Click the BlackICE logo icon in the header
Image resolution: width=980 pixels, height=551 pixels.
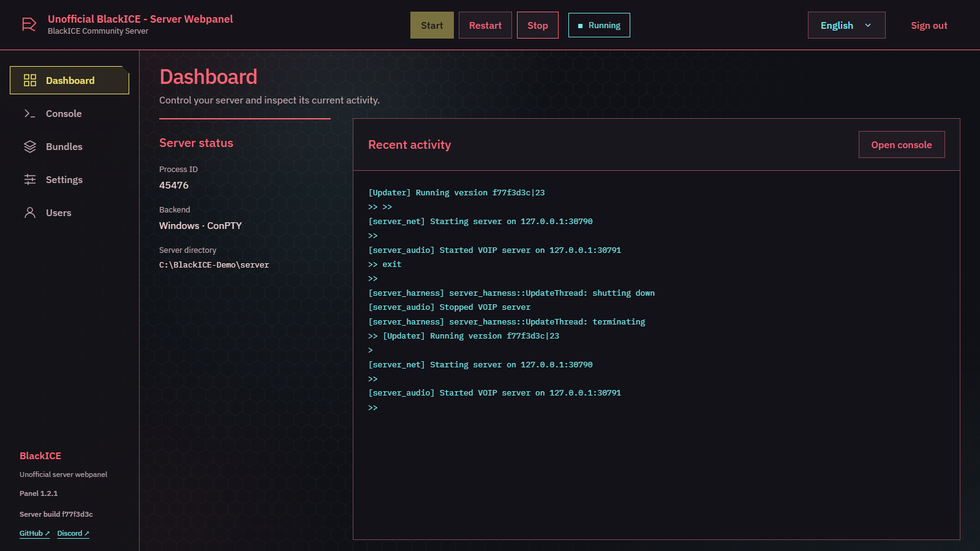click(x=29, y=24)
